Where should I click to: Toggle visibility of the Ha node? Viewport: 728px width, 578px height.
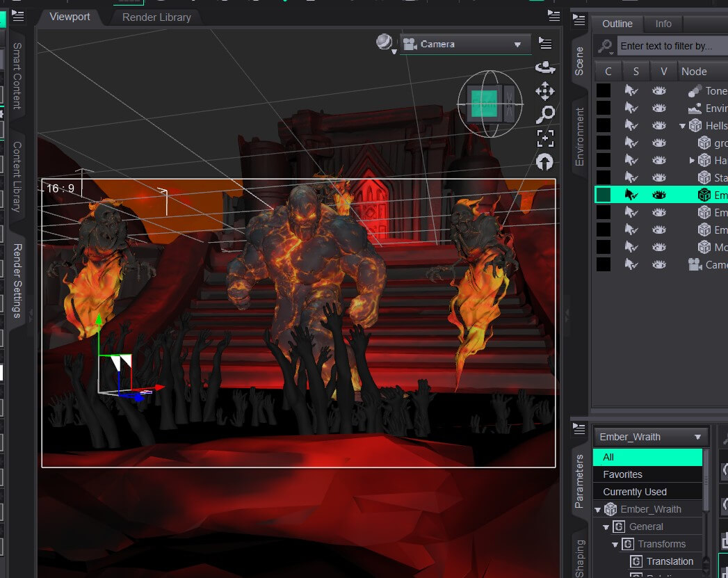pyautogui.click(x=659, y=160)
